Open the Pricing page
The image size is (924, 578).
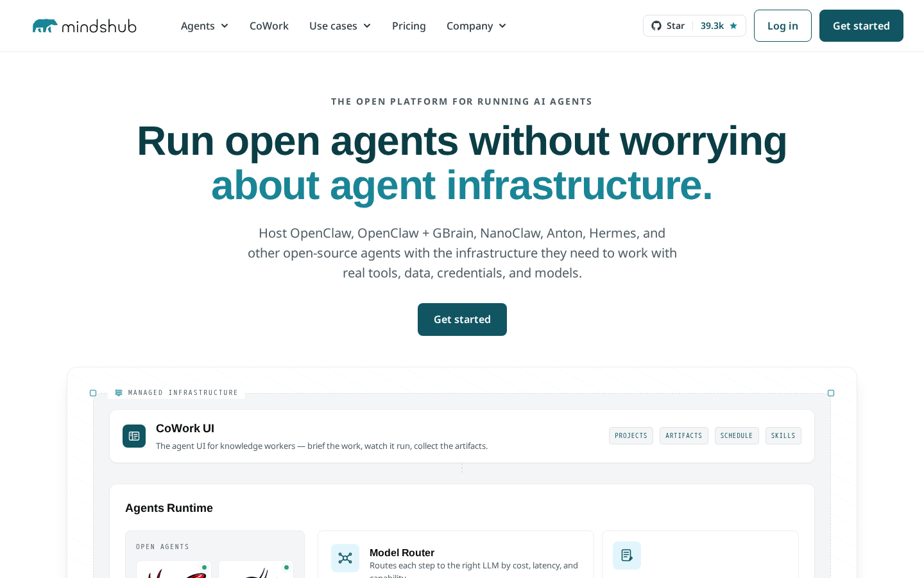[x=409, y=26]
